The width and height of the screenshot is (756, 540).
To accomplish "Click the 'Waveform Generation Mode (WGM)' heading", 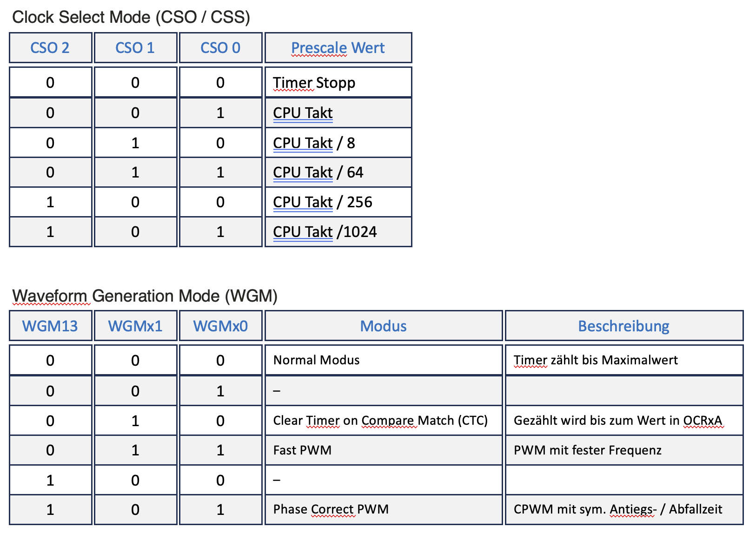I will coord(145,296).
